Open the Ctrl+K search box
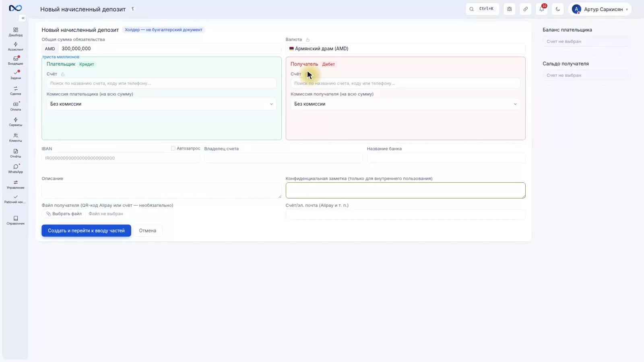 coord(483,9)
